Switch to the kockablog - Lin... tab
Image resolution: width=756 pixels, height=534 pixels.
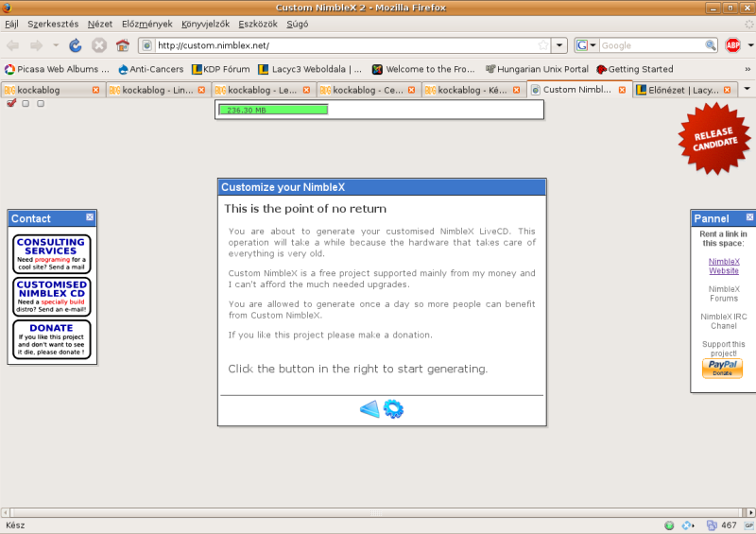(x=157, y=90)
